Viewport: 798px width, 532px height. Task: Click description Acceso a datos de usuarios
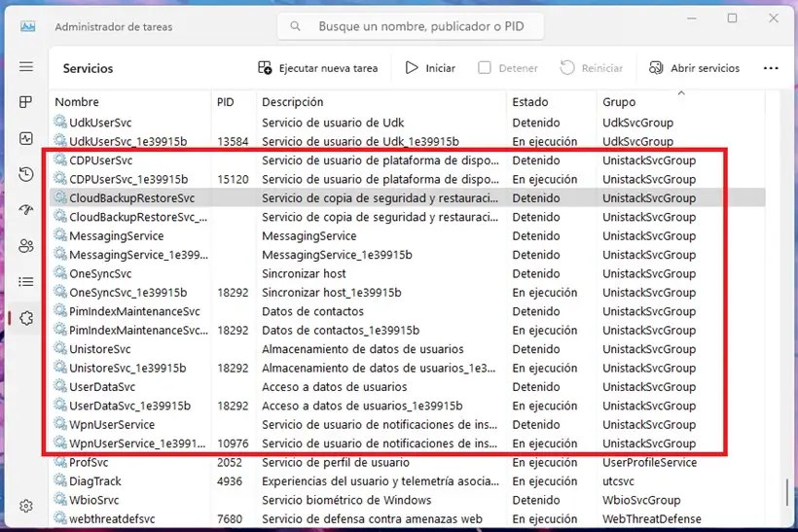point(335,386)
